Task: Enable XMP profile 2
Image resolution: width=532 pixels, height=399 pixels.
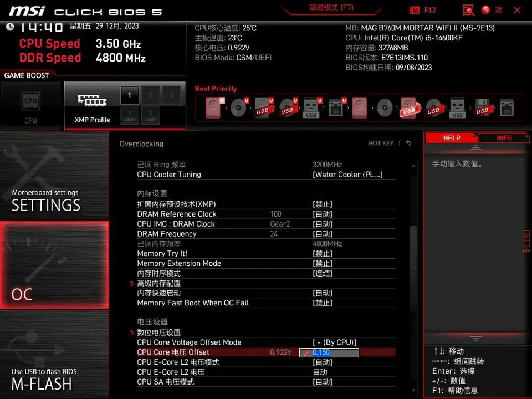Action: [x=150, y=95]
